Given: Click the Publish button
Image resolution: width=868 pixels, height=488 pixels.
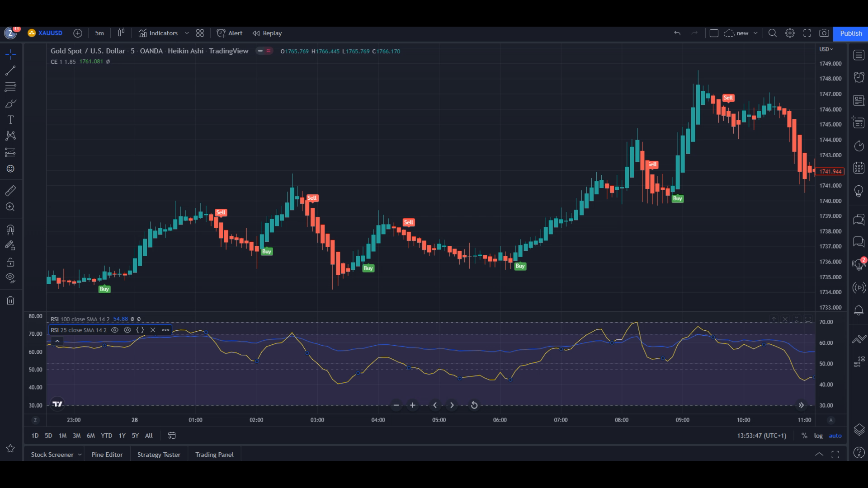Looking at the screenshot, I should (x=850, y=33).
